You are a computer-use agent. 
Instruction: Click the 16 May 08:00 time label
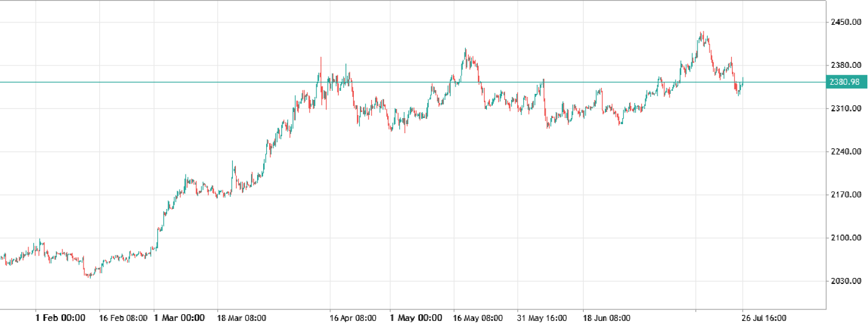pyautogui.click(x=479, y=318)
